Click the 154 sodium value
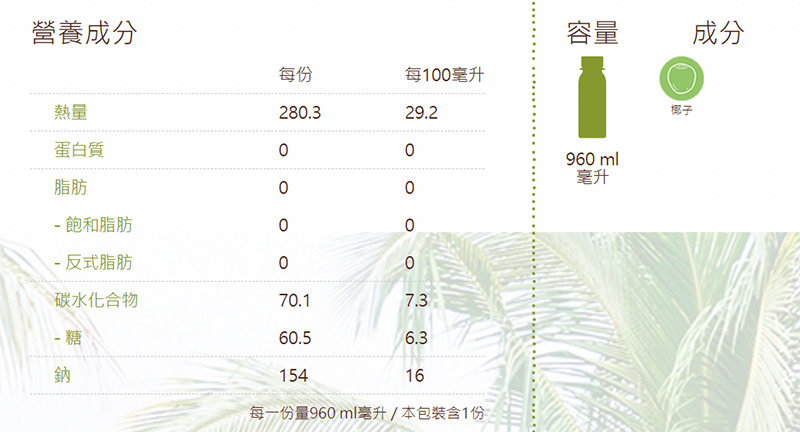 coord(293,376)
